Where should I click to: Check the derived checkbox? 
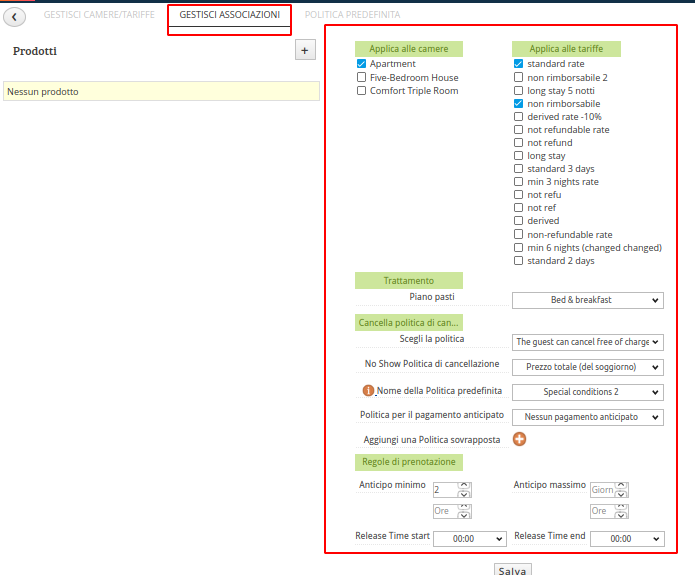tap(518, 220)
